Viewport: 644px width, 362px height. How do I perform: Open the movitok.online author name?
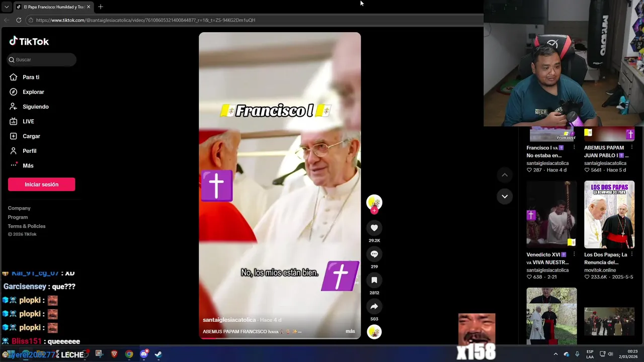(x=600, y=270)
